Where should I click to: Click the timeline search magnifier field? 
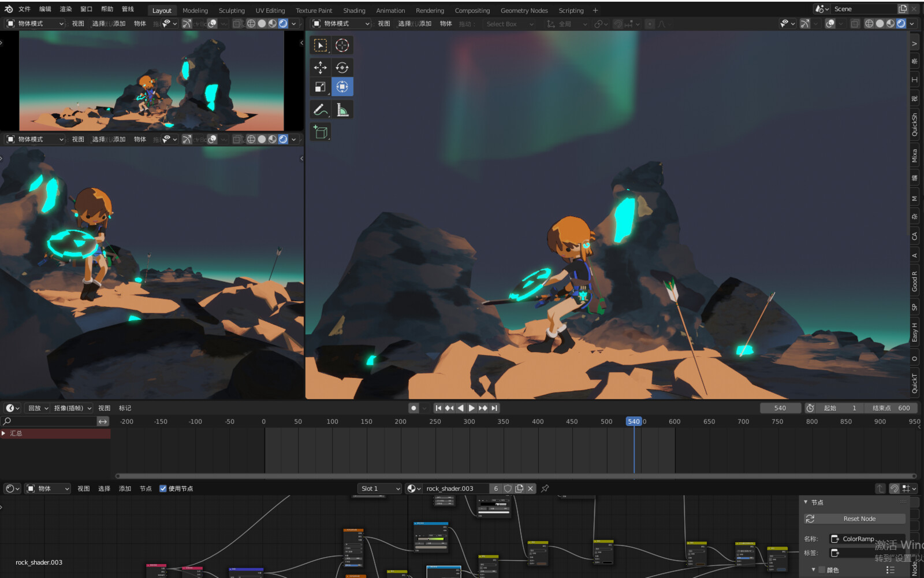pos(49,421)
